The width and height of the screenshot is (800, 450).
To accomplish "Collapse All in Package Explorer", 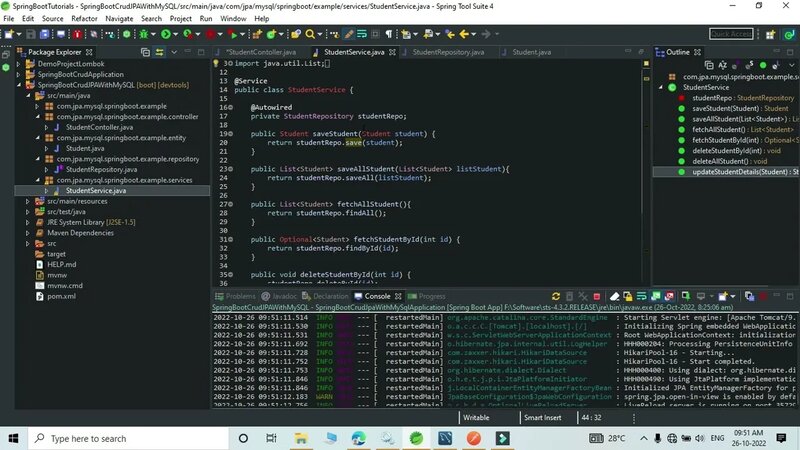I will tap(145, 52).
